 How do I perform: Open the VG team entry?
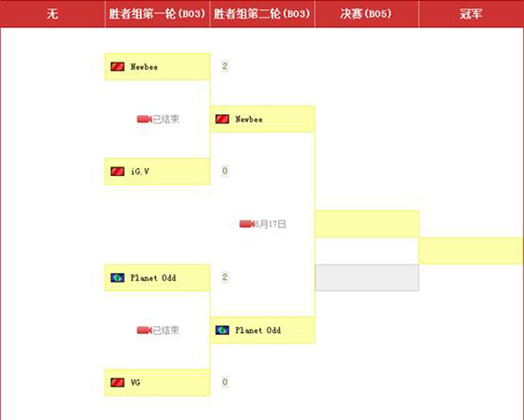tap(157, 383)
